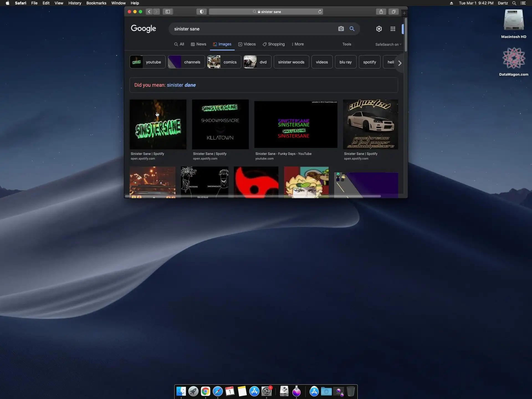Click the privacy shield icon in toolbar
The image size is (532, 399).
coord(201,12)
